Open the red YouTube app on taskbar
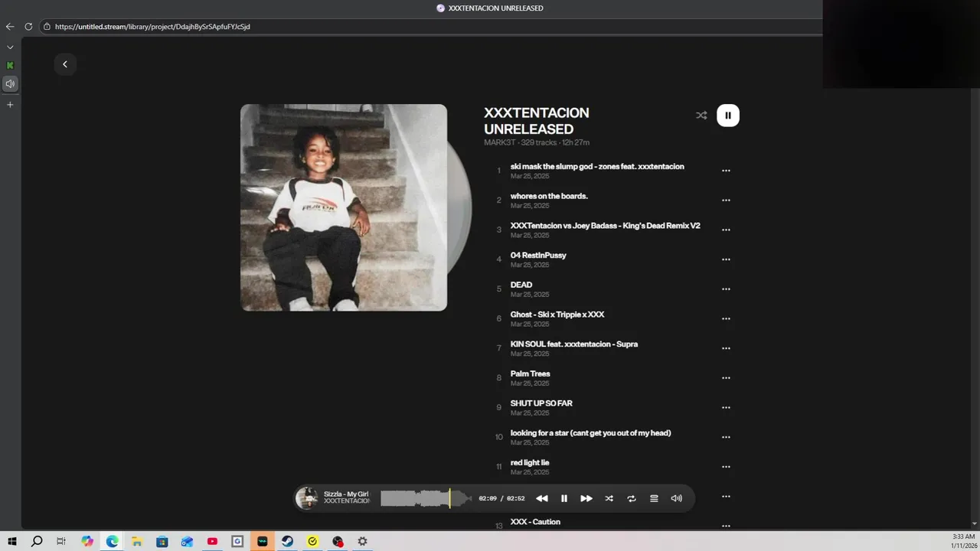The image size is (980, 551). tap(212, 541)
